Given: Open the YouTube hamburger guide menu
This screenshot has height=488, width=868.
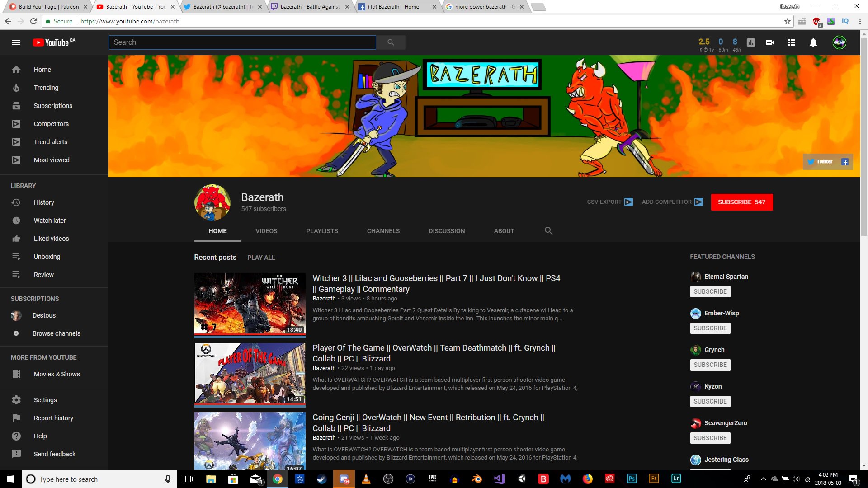Looking at the screenshot, I should tap(16, 42).
